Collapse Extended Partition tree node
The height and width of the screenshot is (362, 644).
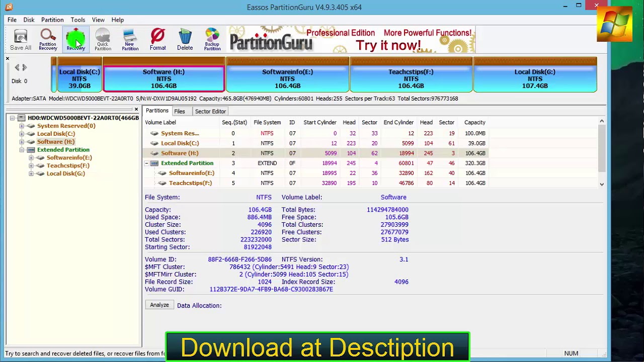[x=22, y=150]
